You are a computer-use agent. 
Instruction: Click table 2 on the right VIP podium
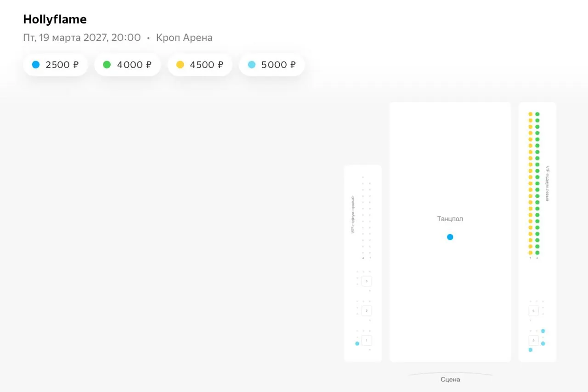[x=367, y=311]
